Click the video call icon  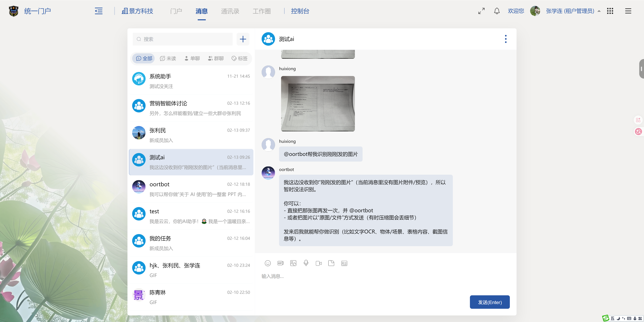[318, 263]
